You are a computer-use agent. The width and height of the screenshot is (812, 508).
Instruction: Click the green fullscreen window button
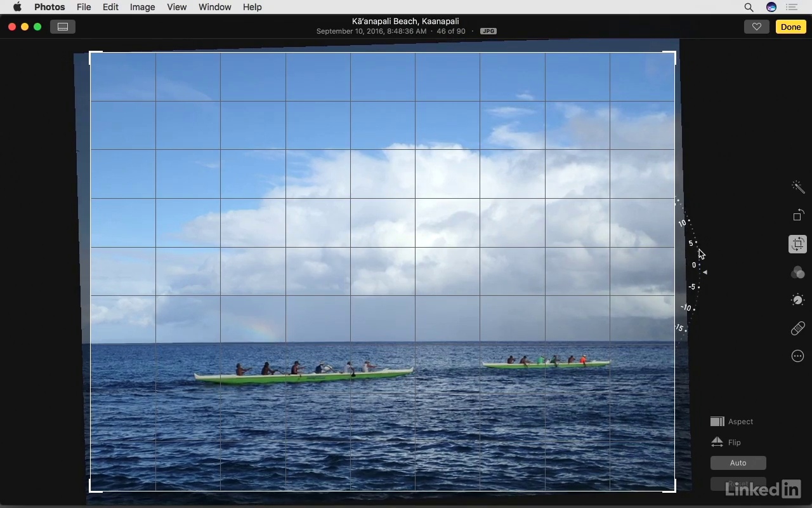37,27
